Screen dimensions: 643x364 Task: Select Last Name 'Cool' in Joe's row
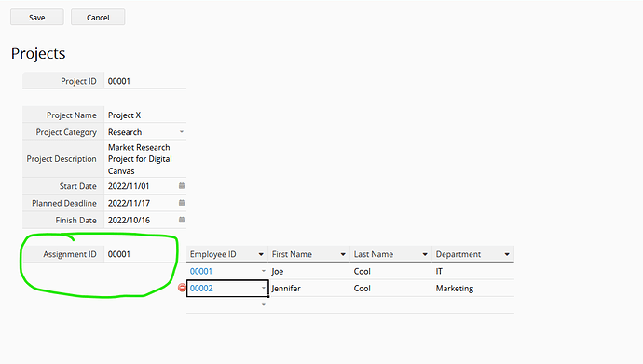click(390, 271)
